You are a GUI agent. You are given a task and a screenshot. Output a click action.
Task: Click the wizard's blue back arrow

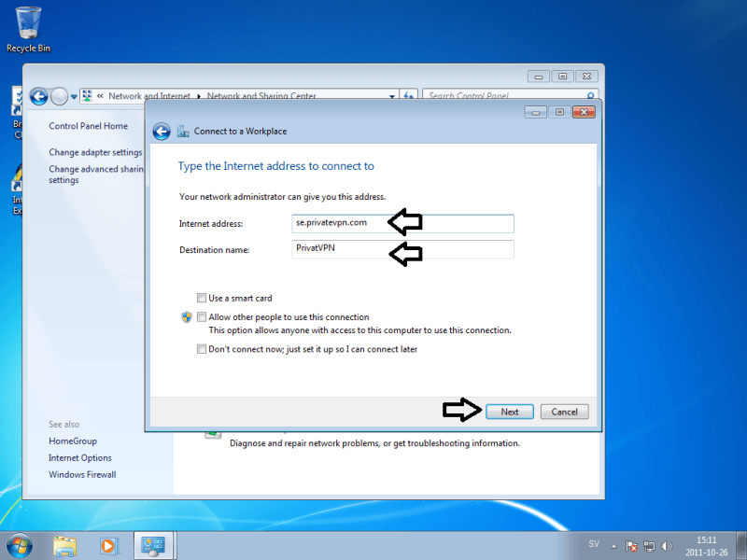click(161, 132)
